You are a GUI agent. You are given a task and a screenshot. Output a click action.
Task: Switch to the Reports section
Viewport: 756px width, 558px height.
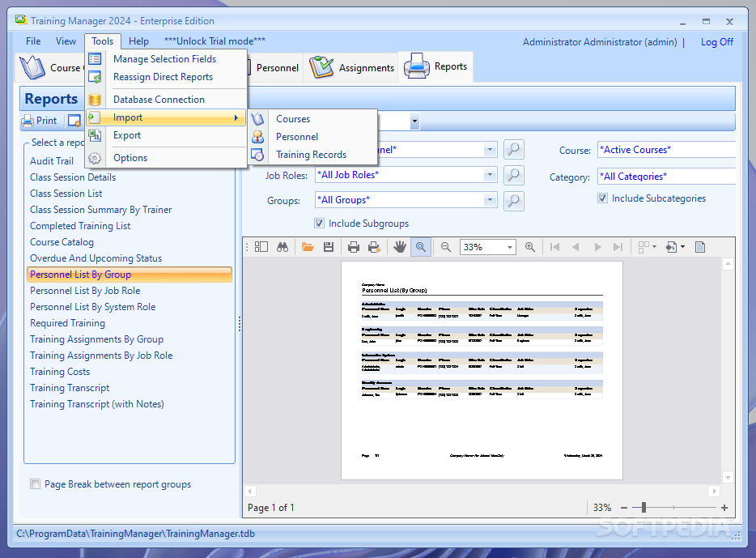(x=435, y=66)
